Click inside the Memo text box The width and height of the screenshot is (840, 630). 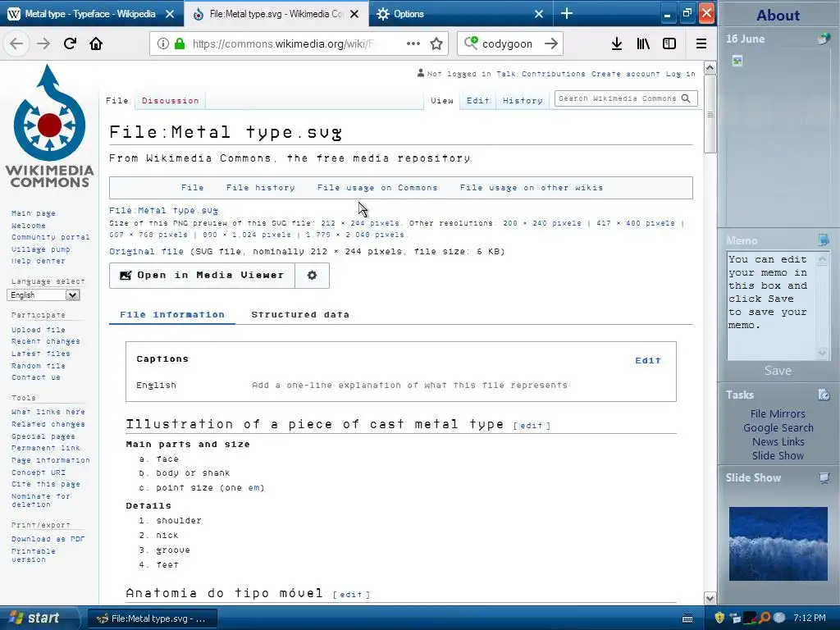point(771,305)
